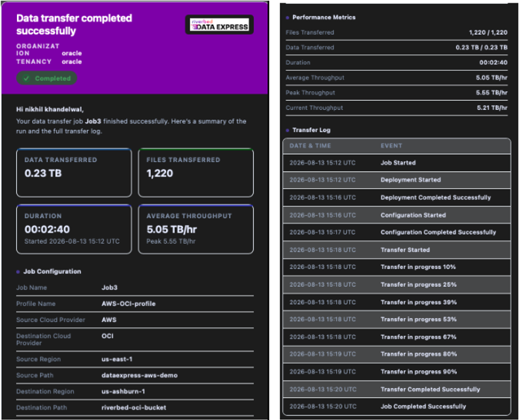
Task: Click the TENANCY value oracle
Action: click(71, 61)
